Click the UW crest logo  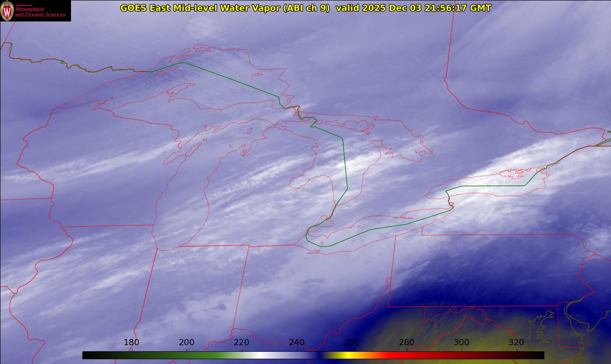tap(7, 11)
